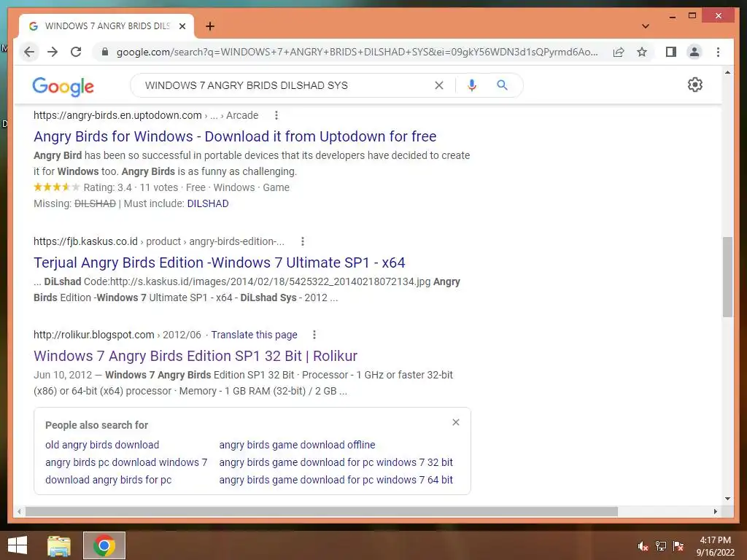Click the scroll up arrow
The image size is (747, 560).
pos(727,72)
